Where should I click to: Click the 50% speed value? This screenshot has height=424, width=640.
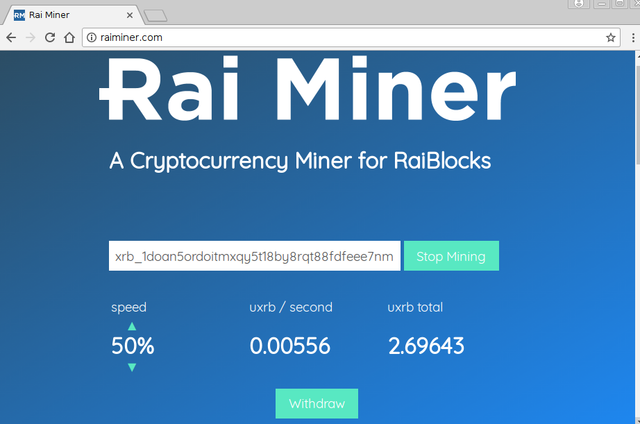133,346
